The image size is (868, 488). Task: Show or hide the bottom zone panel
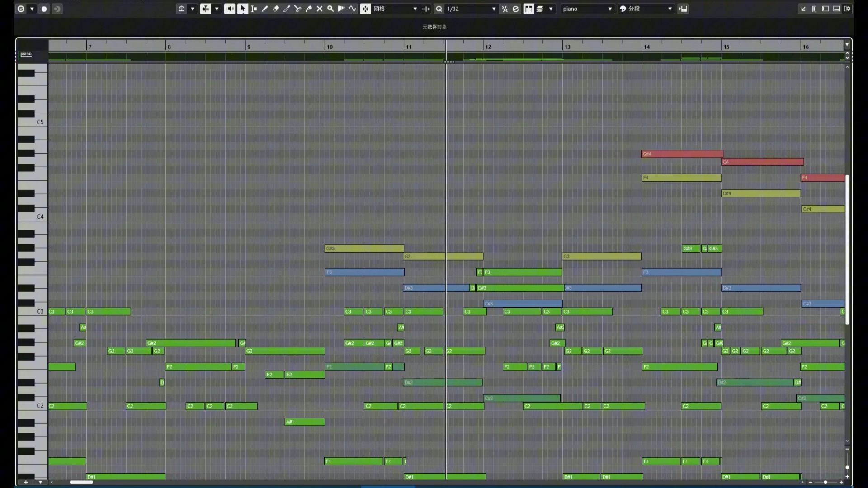point(836,9)
